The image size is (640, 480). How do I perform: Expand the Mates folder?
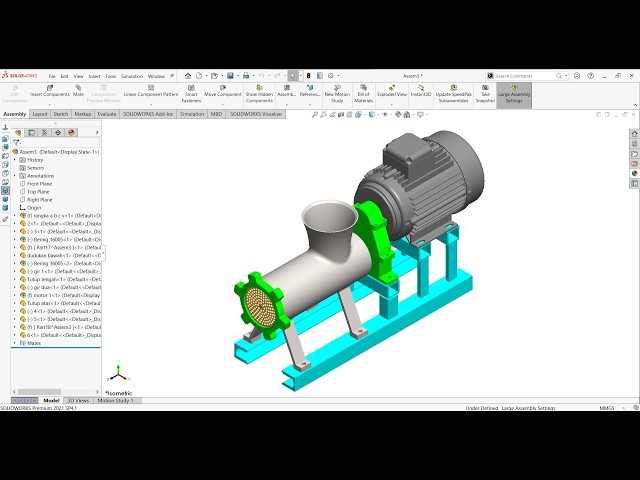[x=15, y=343]
